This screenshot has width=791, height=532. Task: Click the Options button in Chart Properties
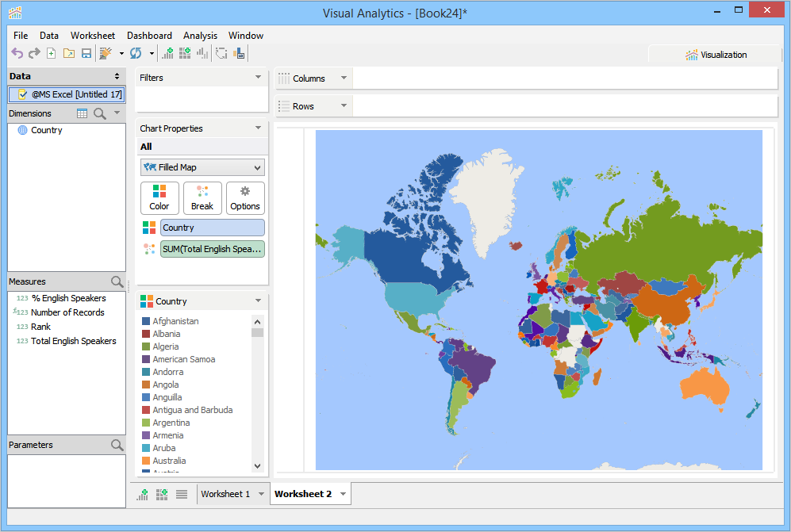click(245, 198)
